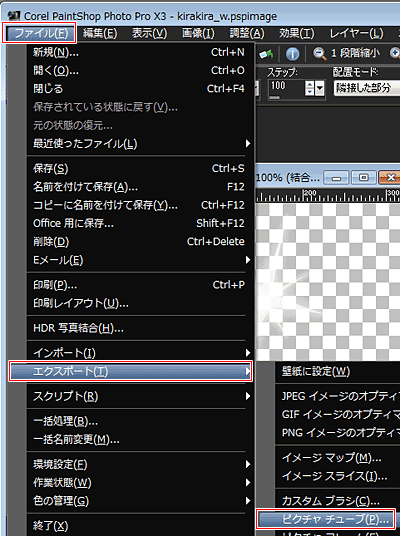Open the 効果(T) menu

point(296,33)
